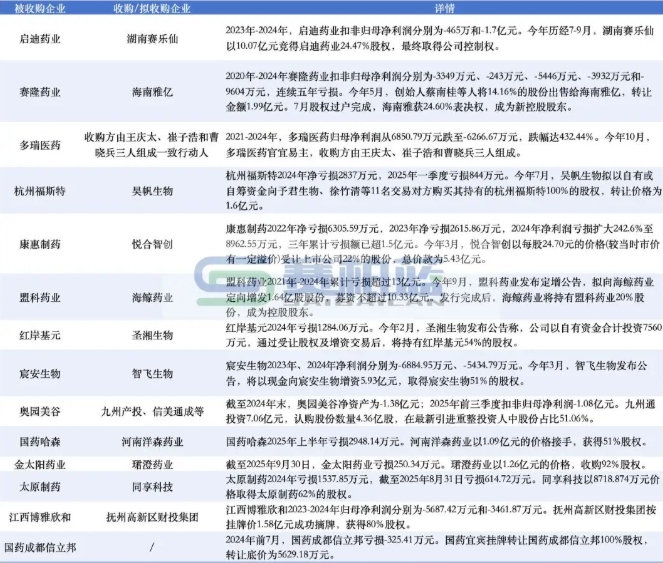
Task: Select the 海鲸药业 acquirer cell
Action: 152,297
